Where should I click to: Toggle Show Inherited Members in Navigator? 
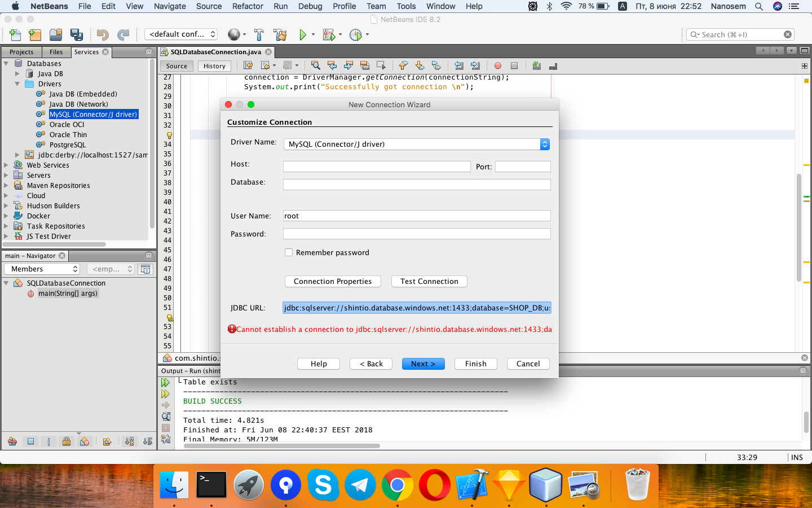coord(12,441)
